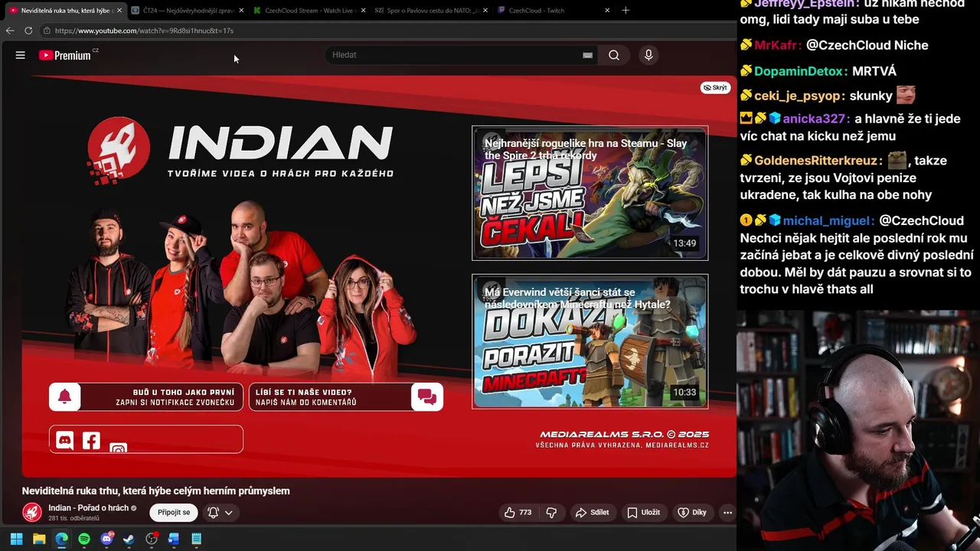Click MrKafr username in chat
980x551 pixels.
point(775,45)
